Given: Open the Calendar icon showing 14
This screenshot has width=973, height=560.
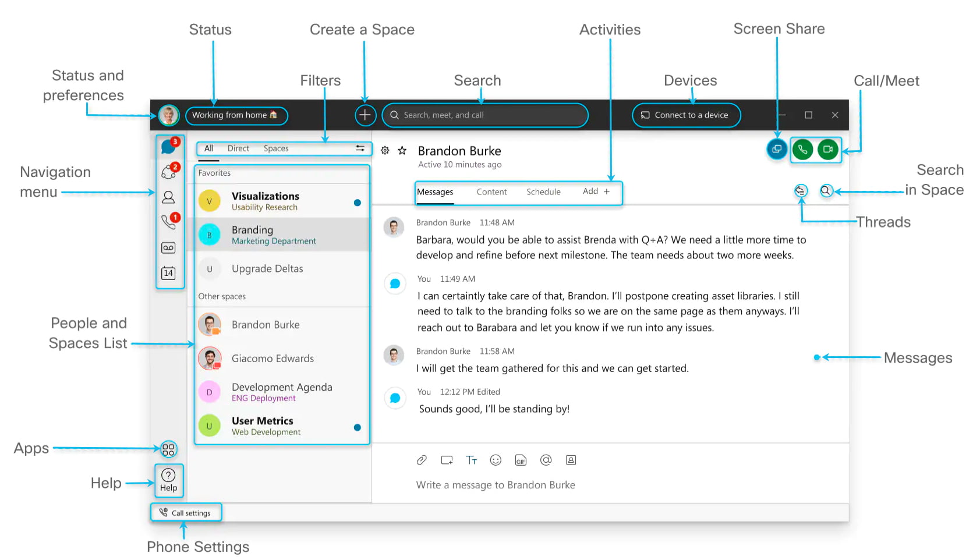Looking at the screenshot, I should [x=168, y=273].
